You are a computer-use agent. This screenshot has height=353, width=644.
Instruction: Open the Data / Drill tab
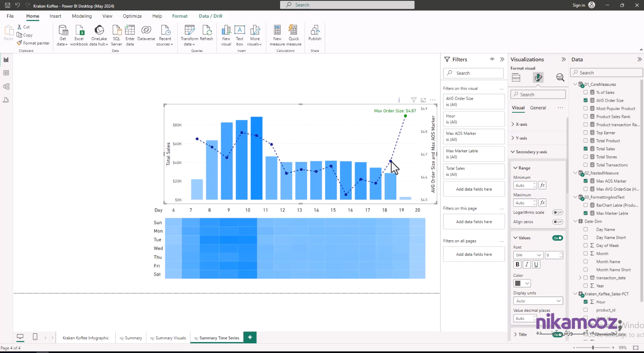tap(211, 16)
